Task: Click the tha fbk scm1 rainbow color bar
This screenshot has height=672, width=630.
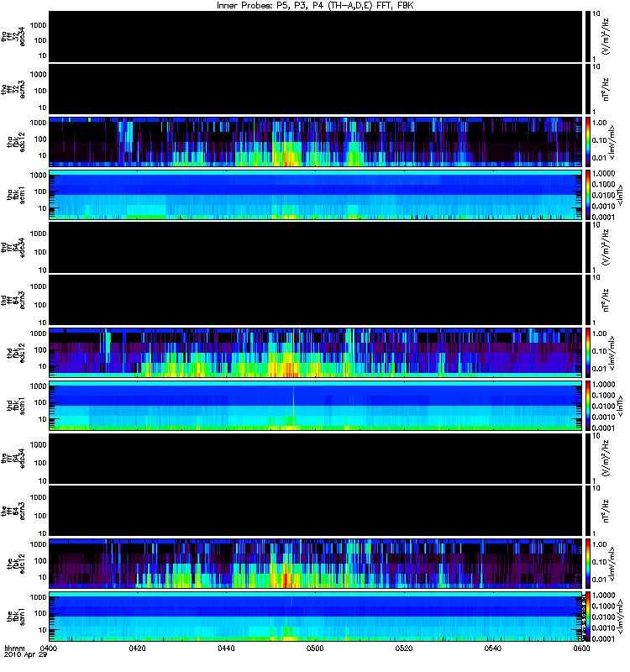Action: (587, 195)
